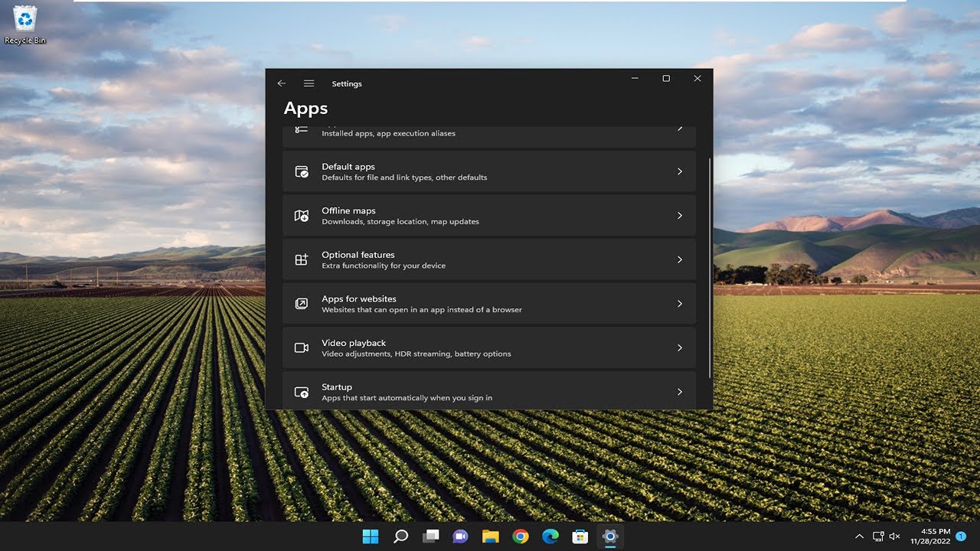Click the Optional features icon
The height and width of the screenshot is (551, 980).
point(302,260)
